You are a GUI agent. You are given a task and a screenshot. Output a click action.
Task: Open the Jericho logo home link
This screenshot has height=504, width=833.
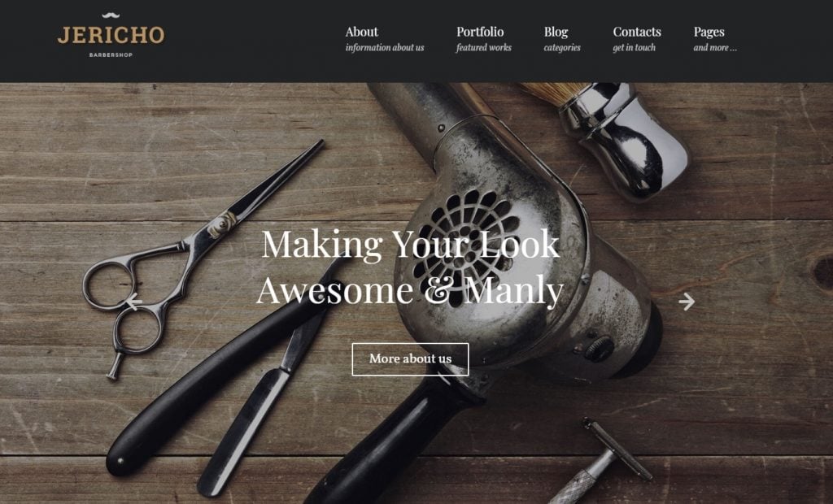111,35
